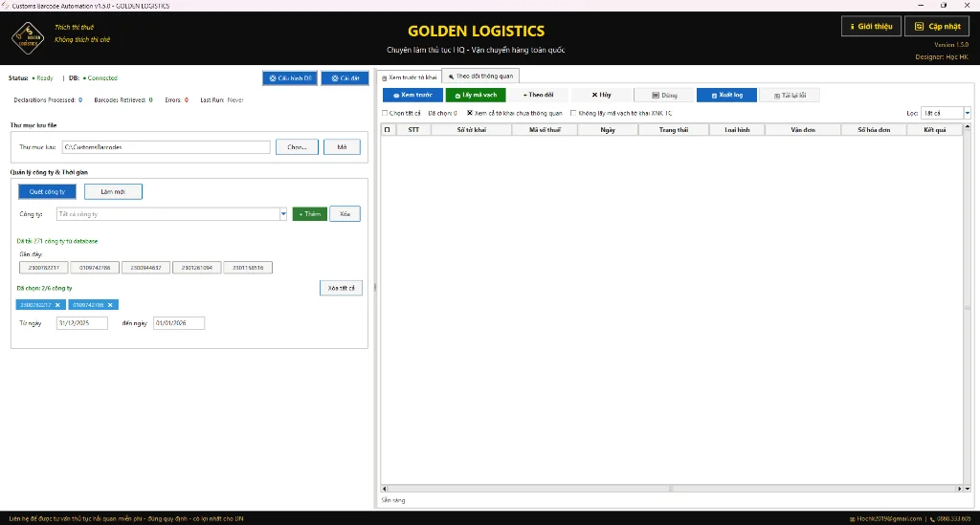Open the Lọc filter dropdown
This screenshot has width=980, height=525.
pyautogui.click(x=967, y=113)
